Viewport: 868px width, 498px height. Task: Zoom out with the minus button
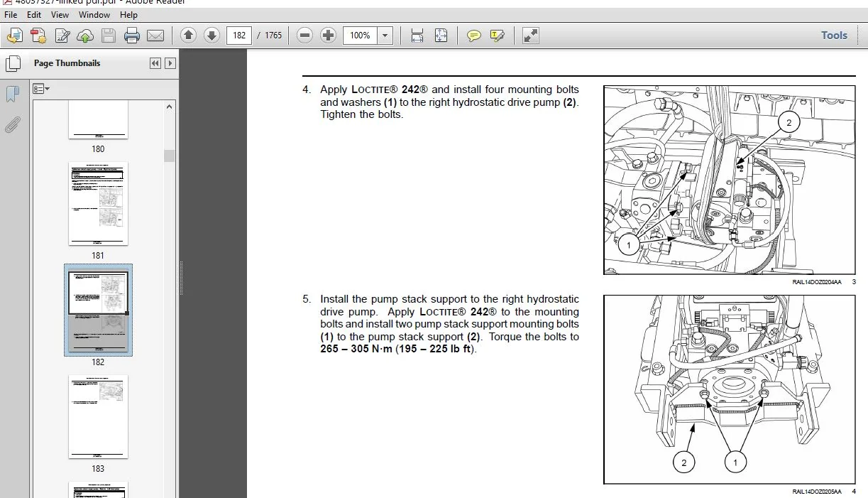304,36
